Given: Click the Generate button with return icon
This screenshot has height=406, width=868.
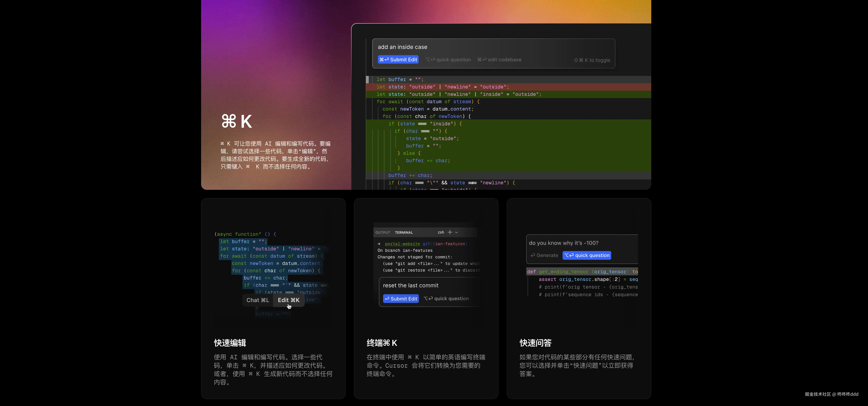Looking at the screenshot, I should coord(544,256).
